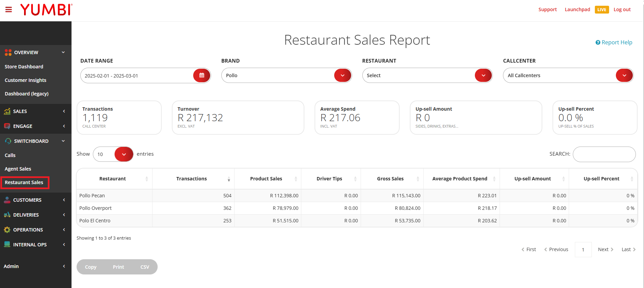
Task: Click the YUMBI logo
Action: (x=46, y=10)
